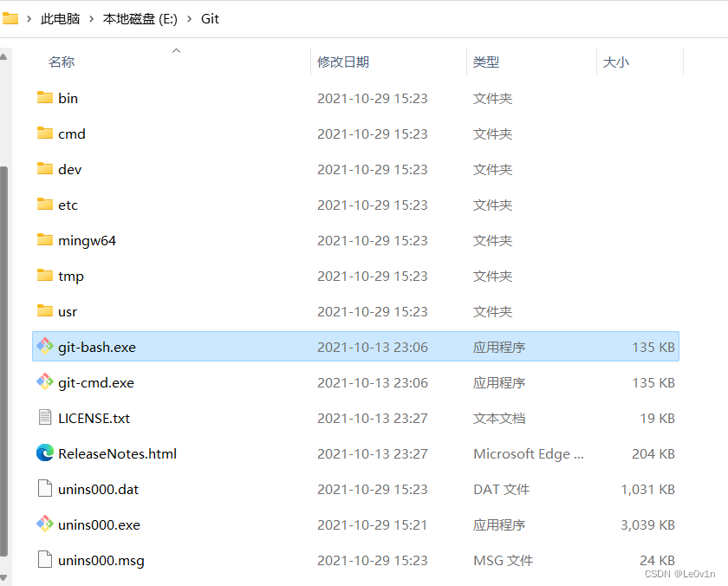Click the usr folder icon

(x=45, y=311)
